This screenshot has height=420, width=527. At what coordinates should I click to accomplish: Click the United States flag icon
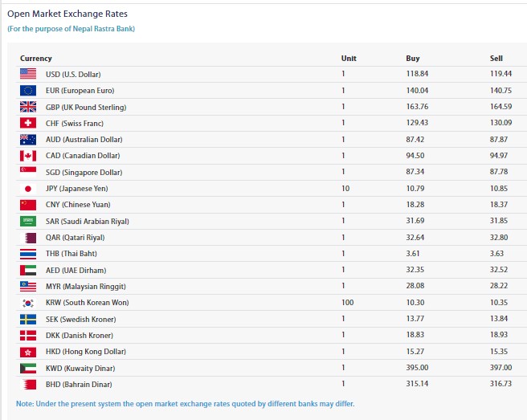(x=28, y=75)
